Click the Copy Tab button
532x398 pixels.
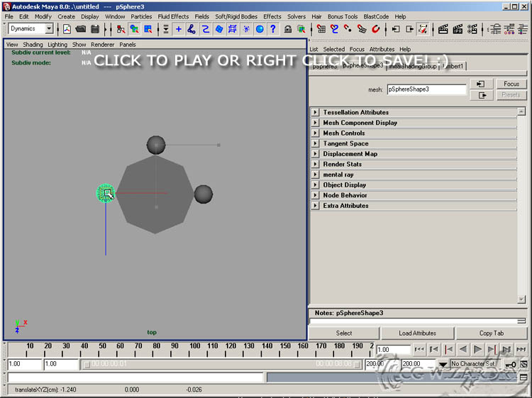pos(491,333)
